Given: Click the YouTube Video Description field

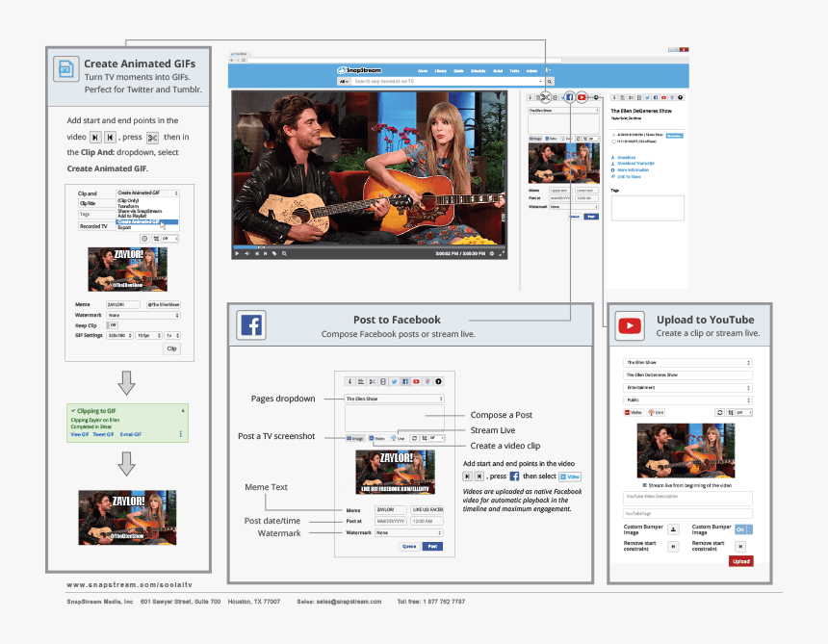Looking at the screenshot, I should (x=687, y=499).
